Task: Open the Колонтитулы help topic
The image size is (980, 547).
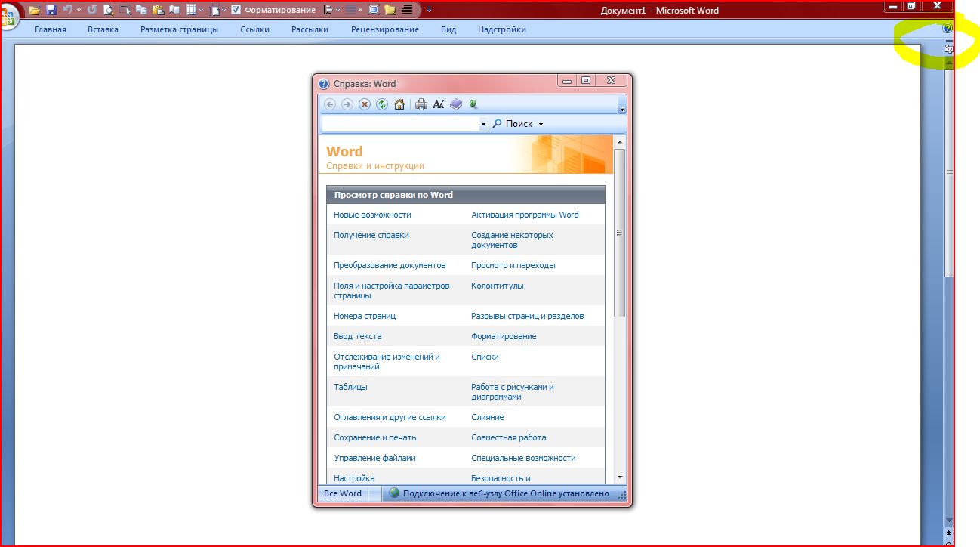Action: point(497,286)
